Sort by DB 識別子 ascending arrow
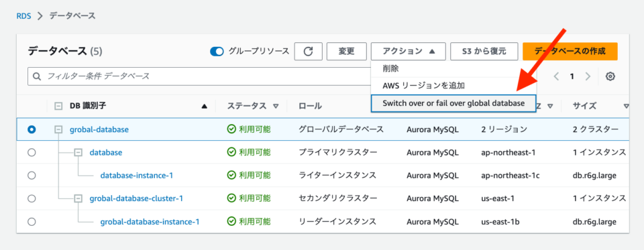 point(204,107)
